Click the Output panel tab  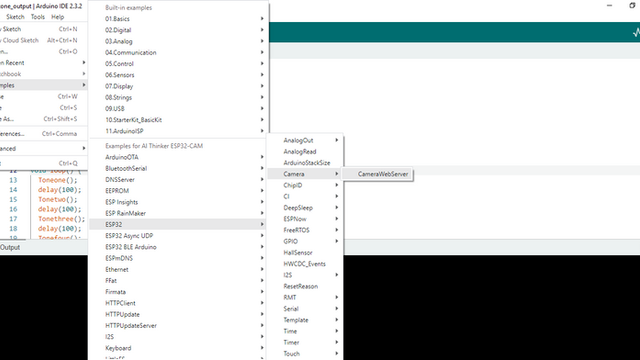pos(10,247)
